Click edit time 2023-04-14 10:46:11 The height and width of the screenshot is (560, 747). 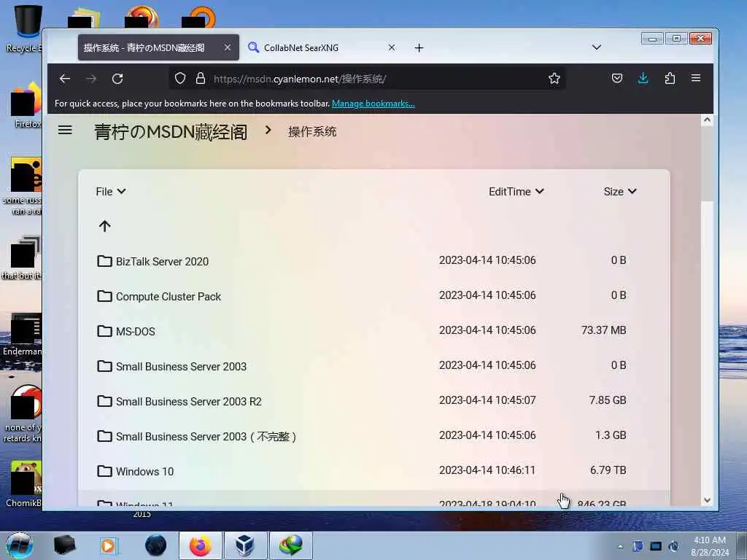(487, 470)
